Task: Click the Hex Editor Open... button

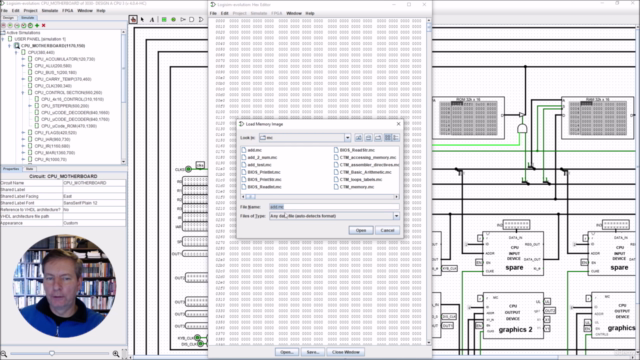Action: pos(287,352)
